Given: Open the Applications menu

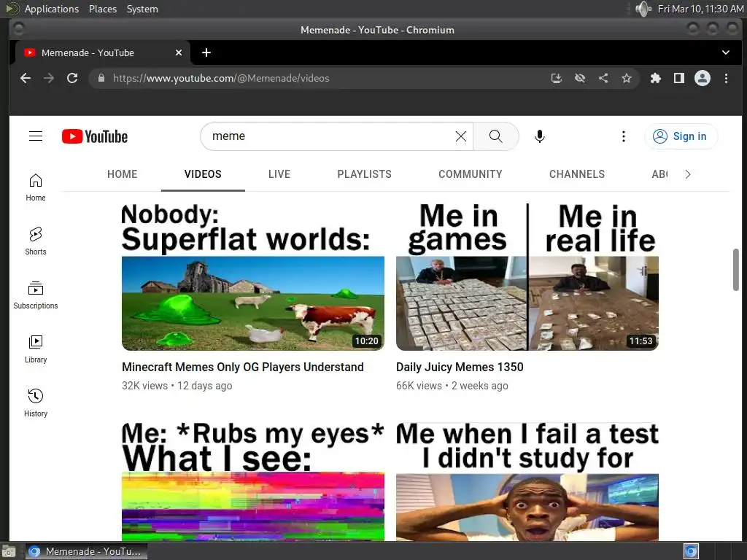Looking at the screenshot, I should point(52,9).
